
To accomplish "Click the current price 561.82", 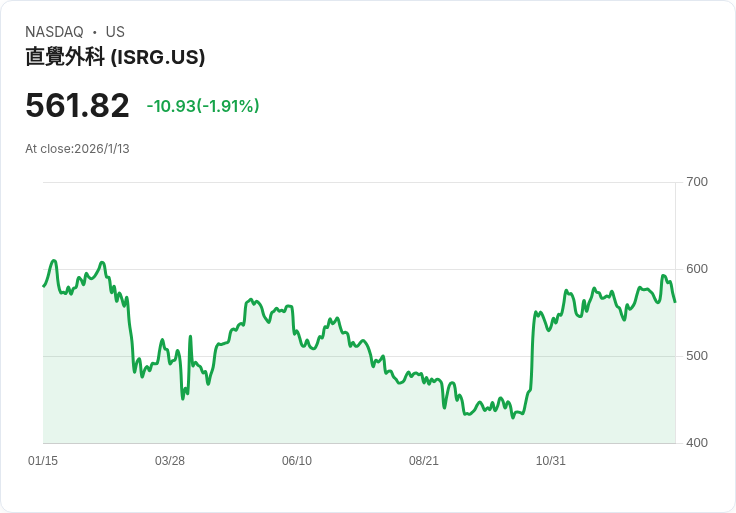I will point(77,106).
